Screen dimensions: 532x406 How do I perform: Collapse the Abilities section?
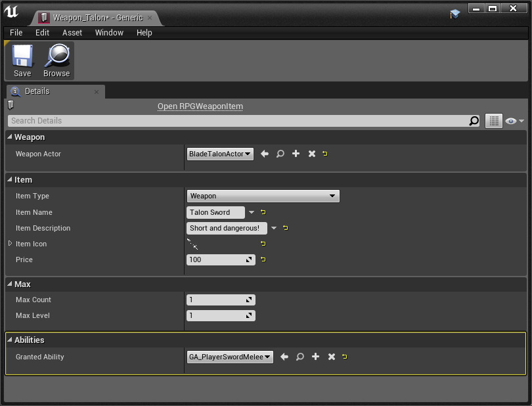point(10,340)
